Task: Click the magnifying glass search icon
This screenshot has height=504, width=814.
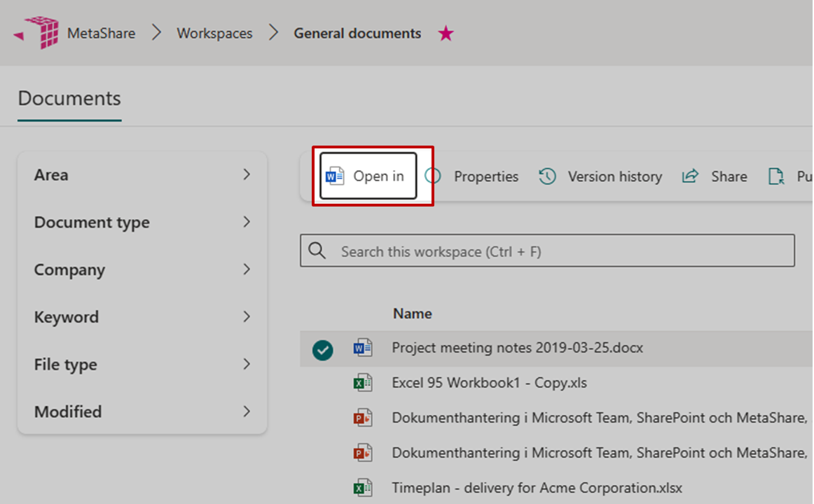Action: coord(317,251)
